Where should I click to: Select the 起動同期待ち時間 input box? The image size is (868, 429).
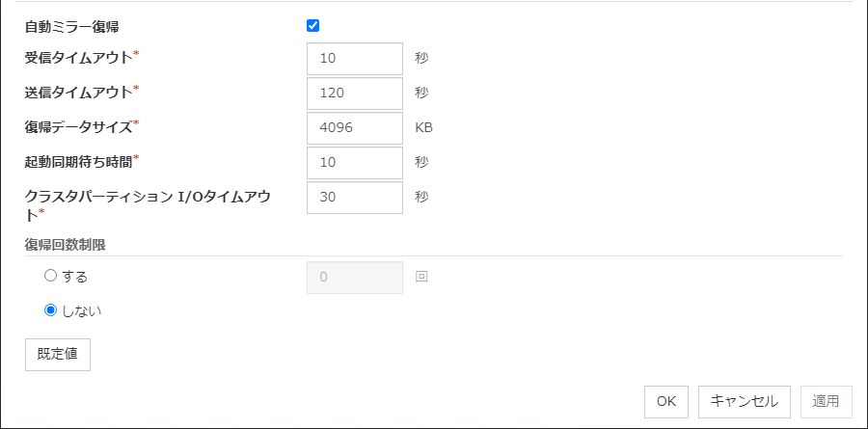tap(354, 163)
